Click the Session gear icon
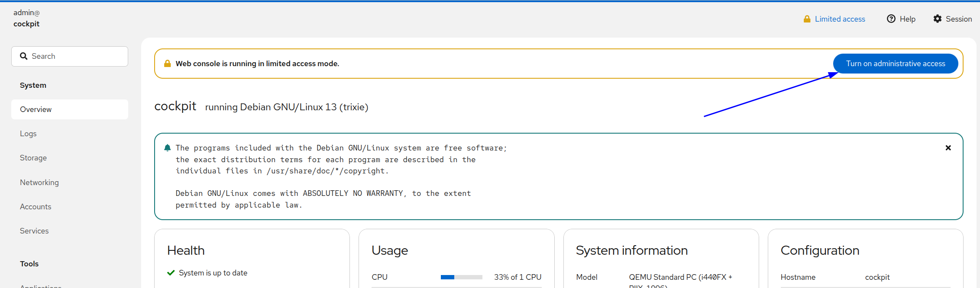 [x=938, y=19]
